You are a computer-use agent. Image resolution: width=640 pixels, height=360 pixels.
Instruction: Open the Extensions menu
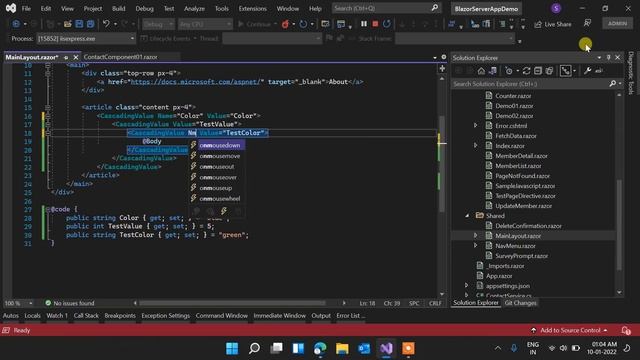click(252, 8)
